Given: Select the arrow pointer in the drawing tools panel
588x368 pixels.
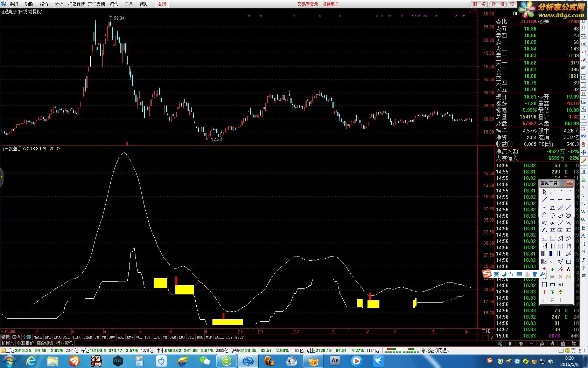Looking at the screenshot, I should pos(544,192).
